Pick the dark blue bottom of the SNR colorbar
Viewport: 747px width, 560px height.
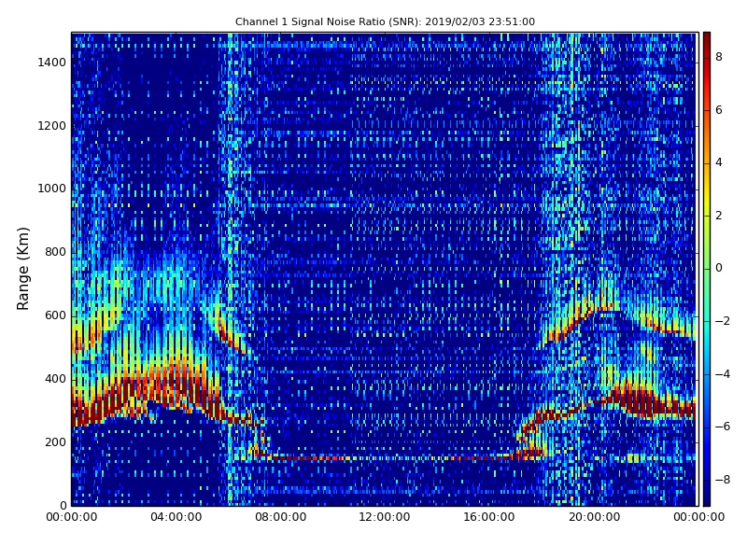point(707,500)
